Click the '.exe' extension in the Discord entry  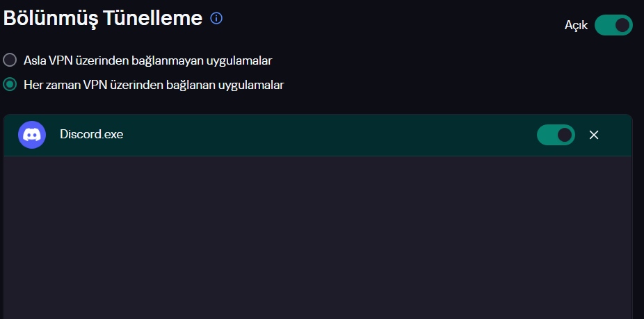(112, 135)
